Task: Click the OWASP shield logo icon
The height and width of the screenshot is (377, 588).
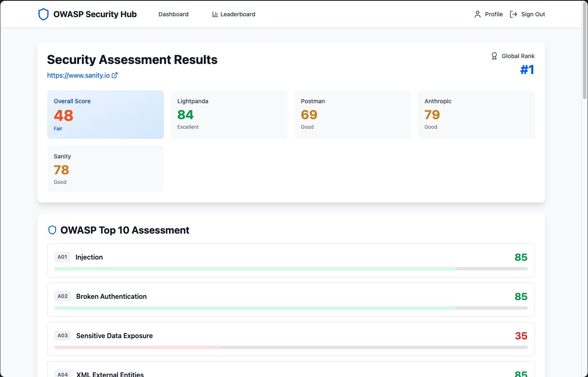Action: [x=43, y=14]
